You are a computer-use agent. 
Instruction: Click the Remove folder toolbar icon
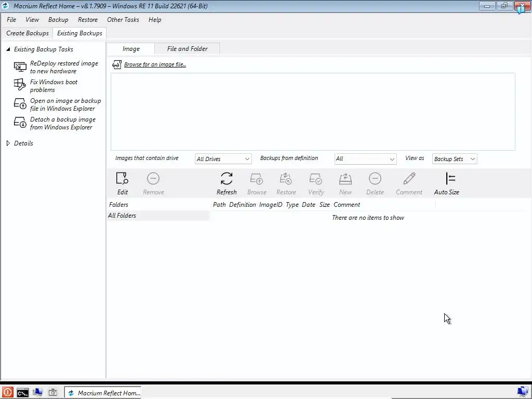(x=153, y=179)
